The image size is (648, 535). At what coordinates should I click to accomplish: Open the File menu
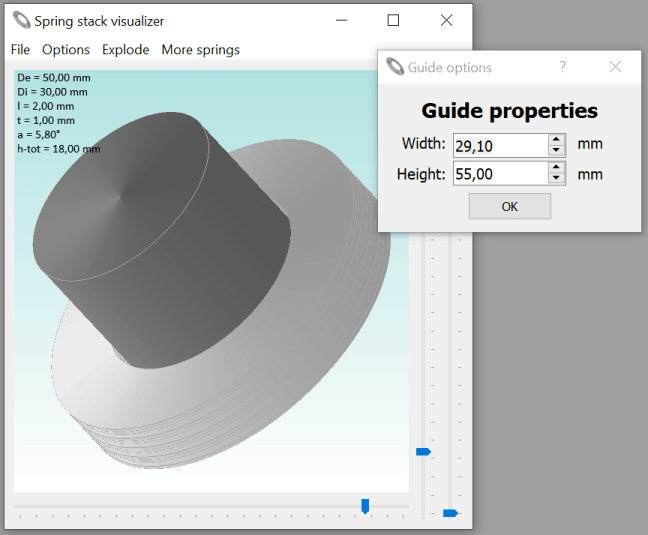[x=20, y=50]
